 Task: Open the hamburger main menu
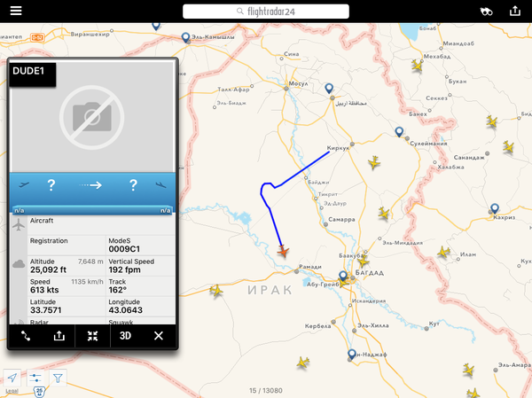point(16,11)
